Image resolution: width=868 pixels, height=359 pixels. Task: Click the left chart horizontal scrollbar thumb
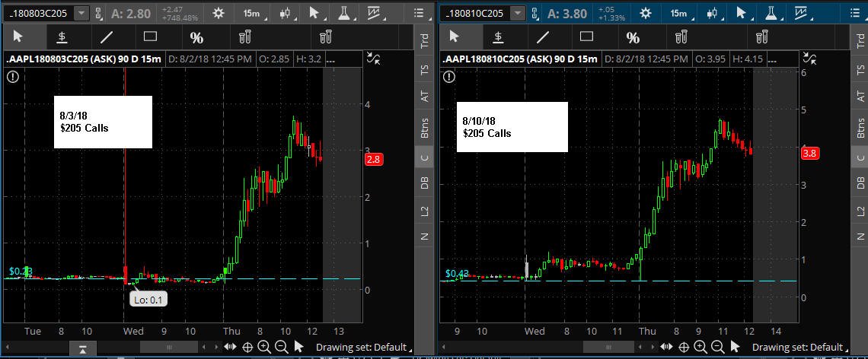169,347
